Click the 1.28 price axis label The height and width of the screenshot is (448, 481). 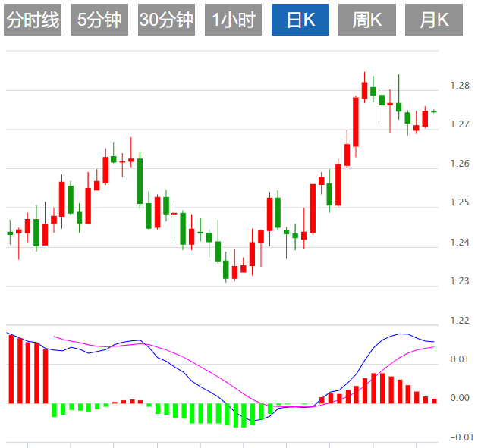(x=460, y=86)
